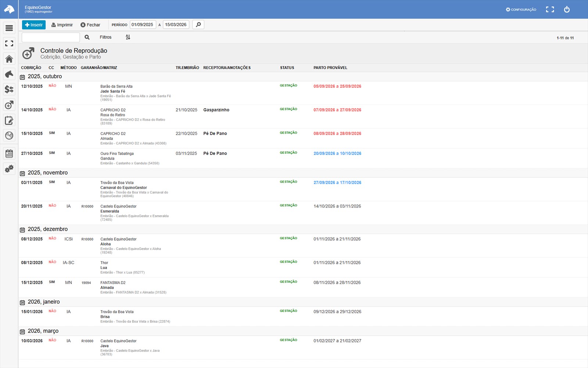Screen dimensions: 588x368
Task: Open the 14/10/2025 cobrição record
Action: pos(303,116)
